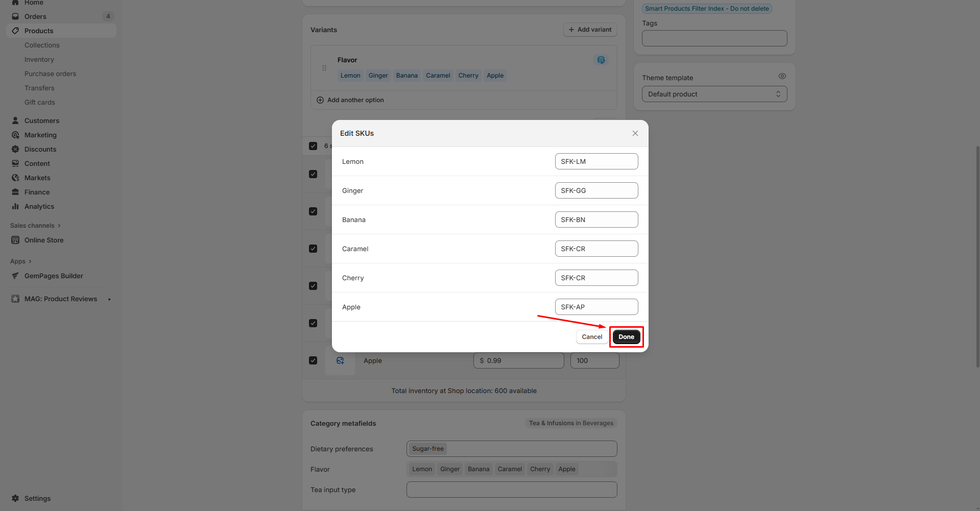This screenshot has width=980, height=511.
Task: Open Settings in the sidebar
Action: pyautogui.click(x=37, y=498)
